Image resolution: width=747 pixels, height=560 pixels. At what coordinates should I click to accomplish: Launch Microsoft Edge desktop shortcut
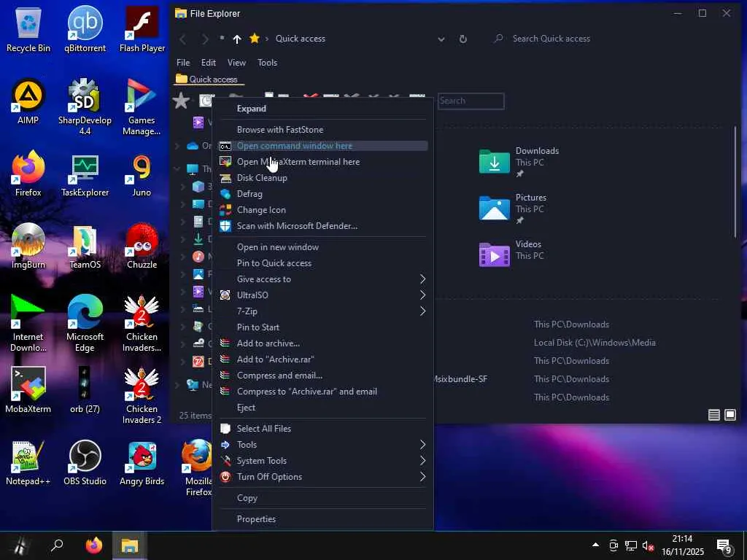pos(85,323)
